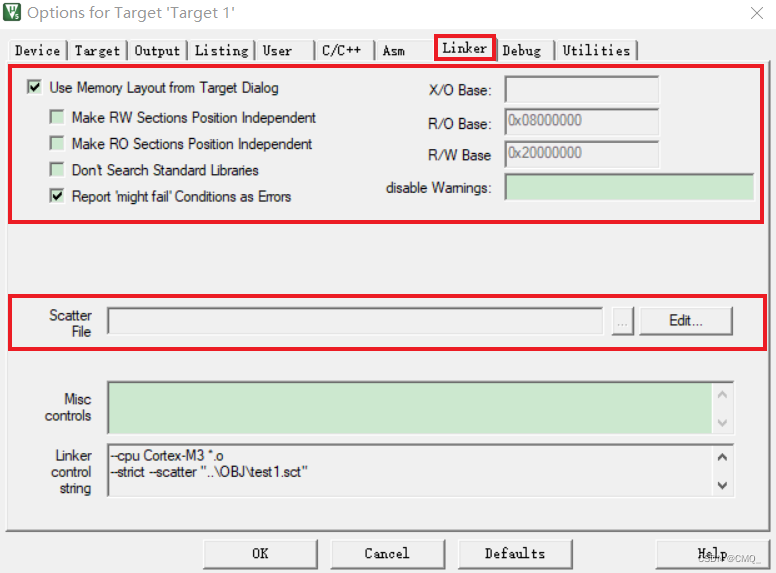The height and width of the screenshot is (573, 776).
Task: Restore settings with Defaults button
Action: 515,554
